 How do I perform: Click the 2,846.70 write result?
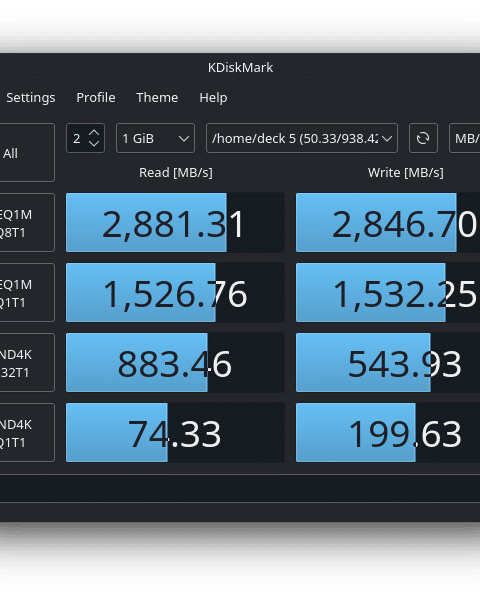pos(388,223)
